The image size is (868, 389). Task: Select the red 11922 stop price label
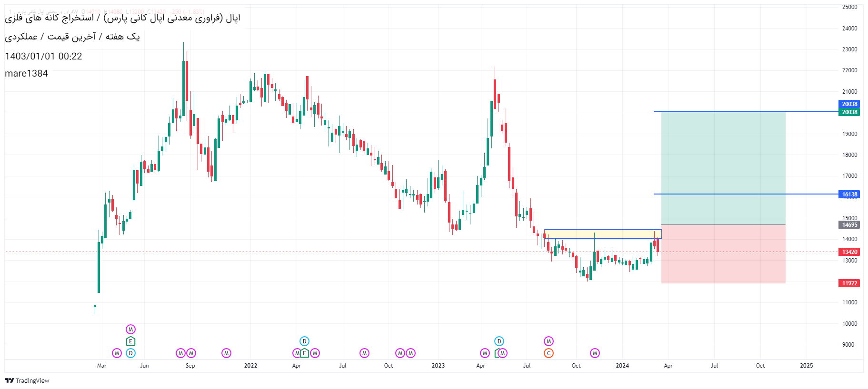(x=849, y=283)
